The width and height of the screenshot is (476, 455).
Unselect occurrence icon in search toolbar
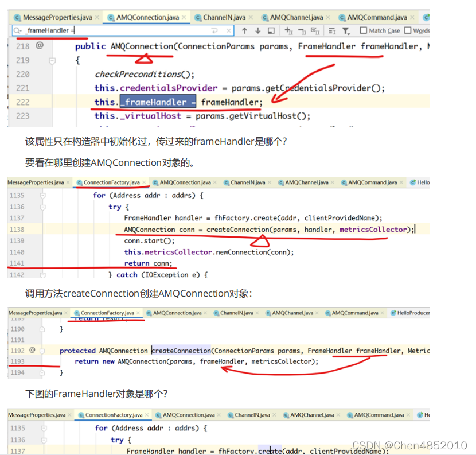(x=302, y=30)
